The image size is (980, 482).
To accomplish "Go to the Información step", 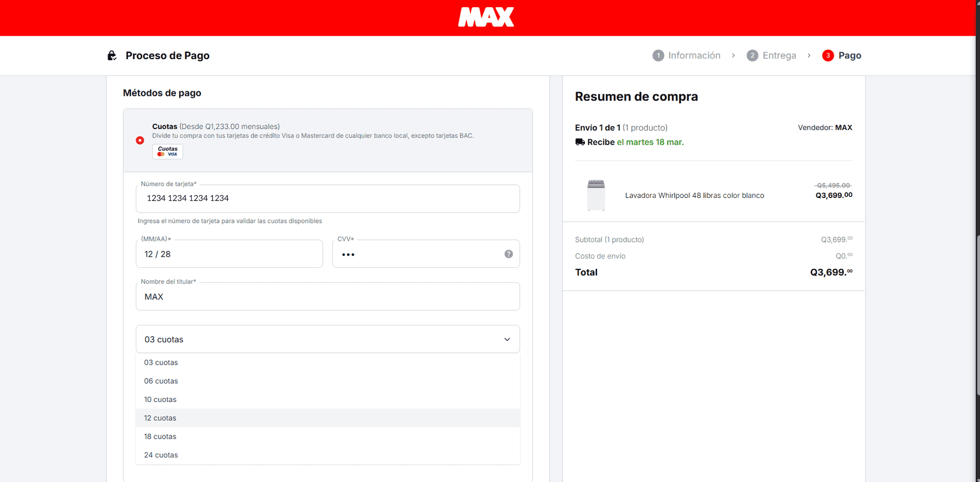I will 694,56.
